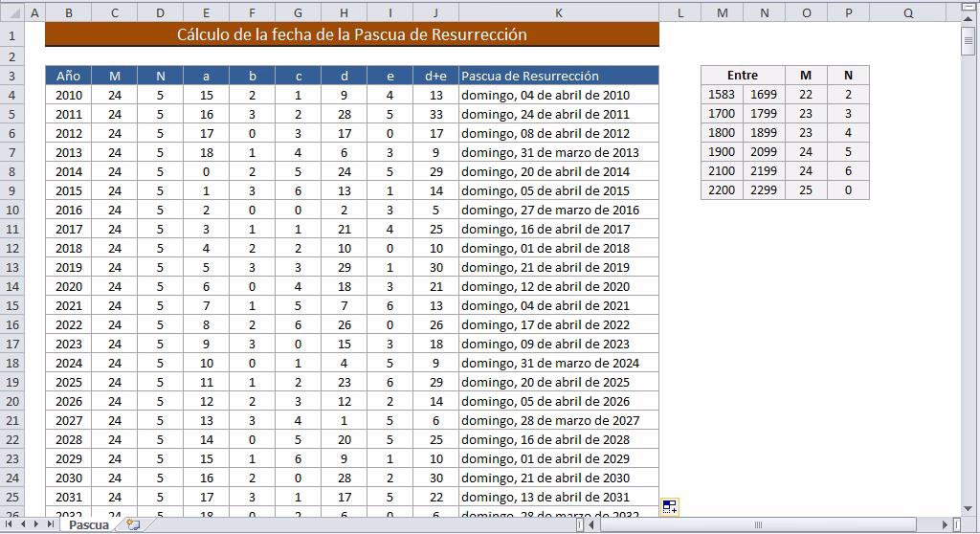Image resolution: width=980 pixels, height=534 pixels.
Task: Click the previous sheet navigation arrow
Action: coord(23,524)
